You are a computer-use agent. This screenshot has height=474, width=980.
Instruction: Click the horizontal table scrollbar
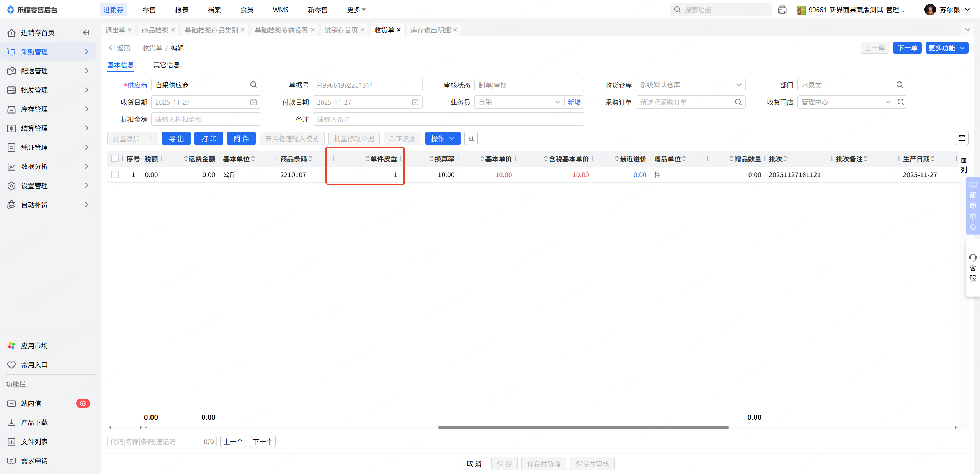click(x=583, y=427)
